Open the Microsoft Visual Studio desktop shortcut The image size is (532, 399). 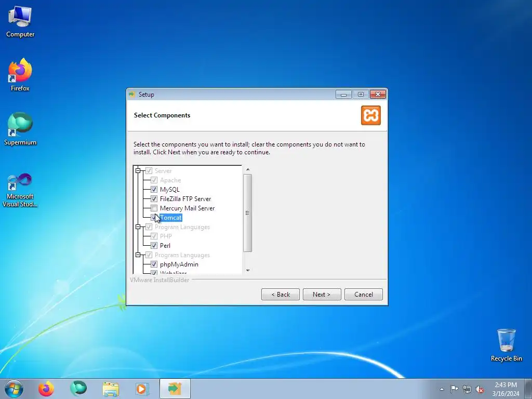pos(20,190)
